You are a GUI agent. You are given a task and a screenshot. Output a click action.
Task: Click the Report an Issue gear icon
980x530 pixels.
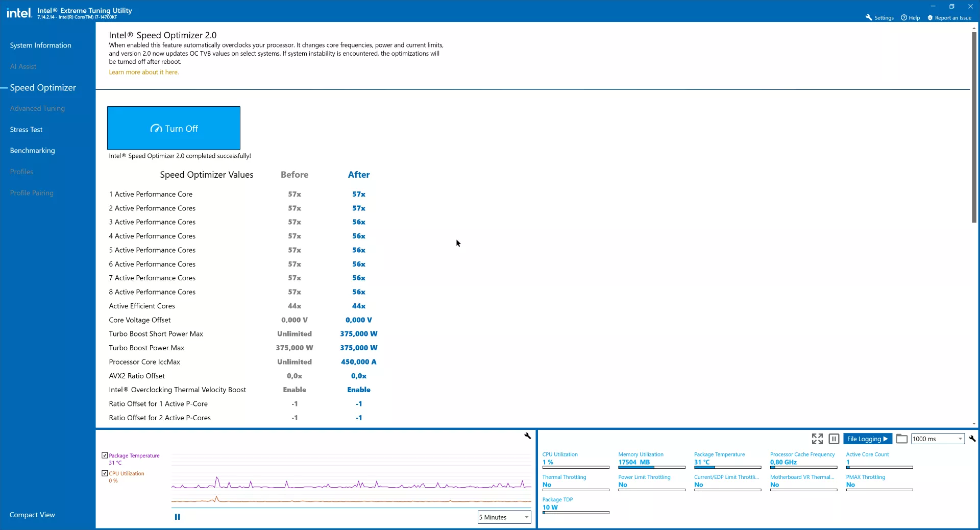point(930,17)
